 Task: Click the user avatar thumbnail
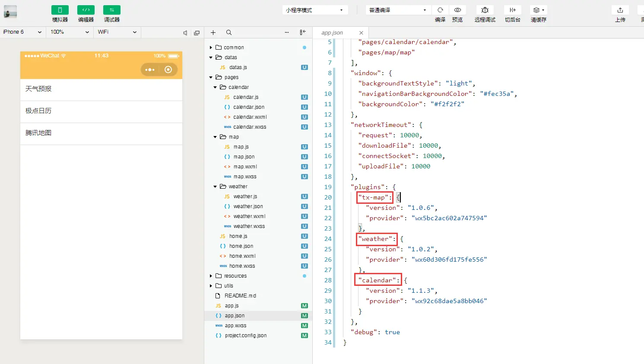coord(10,12)
